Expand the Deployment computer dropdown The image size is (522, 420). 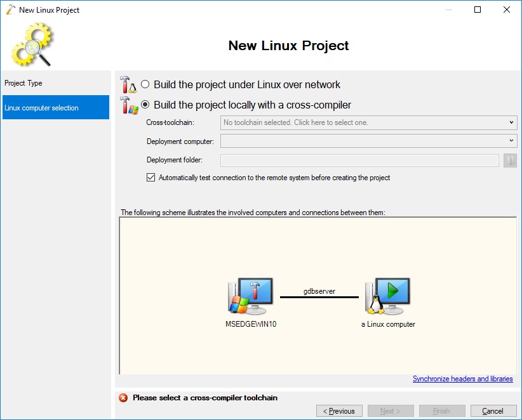(368, 141)
